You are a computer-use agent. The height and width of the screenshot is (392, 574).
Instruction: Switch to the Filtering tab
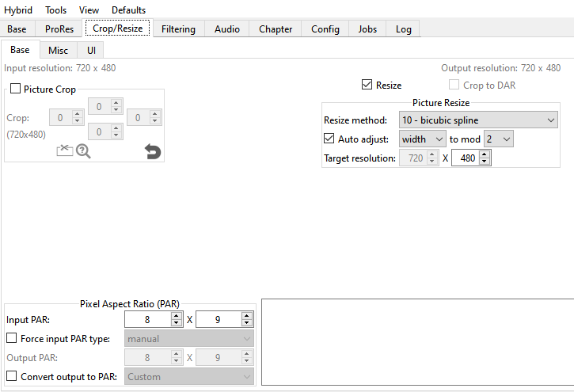click(178, 29)
